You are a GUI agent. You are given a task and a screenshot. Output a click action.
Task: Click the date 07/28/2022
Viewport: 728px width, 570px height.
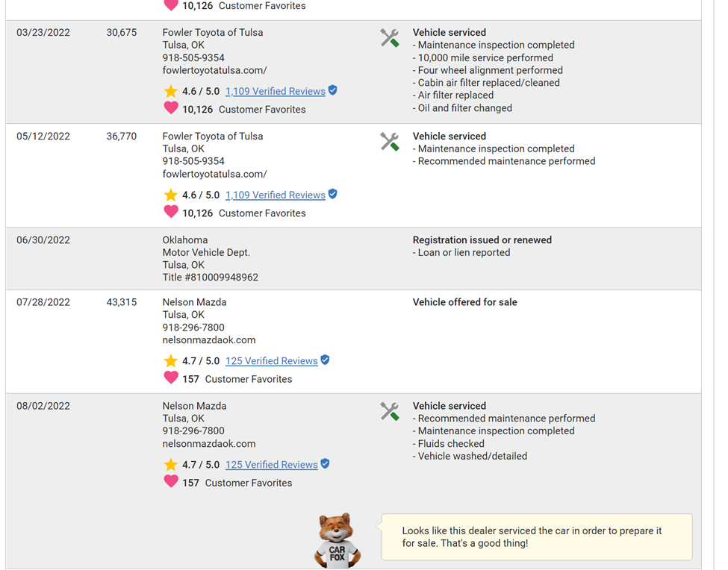[x=43, y=302]
